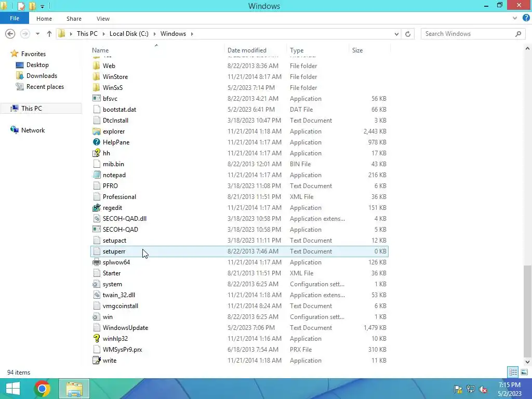Click the vertical scrollbar thumb

click(x=527, y=311)
